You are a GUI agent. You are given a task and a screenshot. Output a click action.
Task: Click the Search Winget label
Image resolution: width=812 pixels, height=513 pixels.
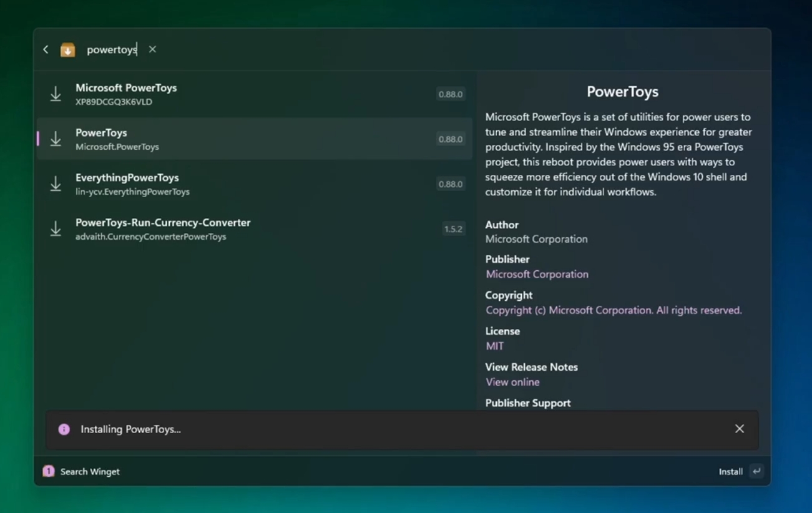[x=90, y=472]
